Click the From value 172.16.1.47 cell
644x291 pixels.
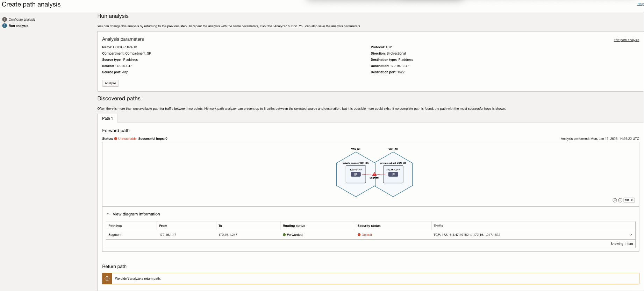point(168,235)
